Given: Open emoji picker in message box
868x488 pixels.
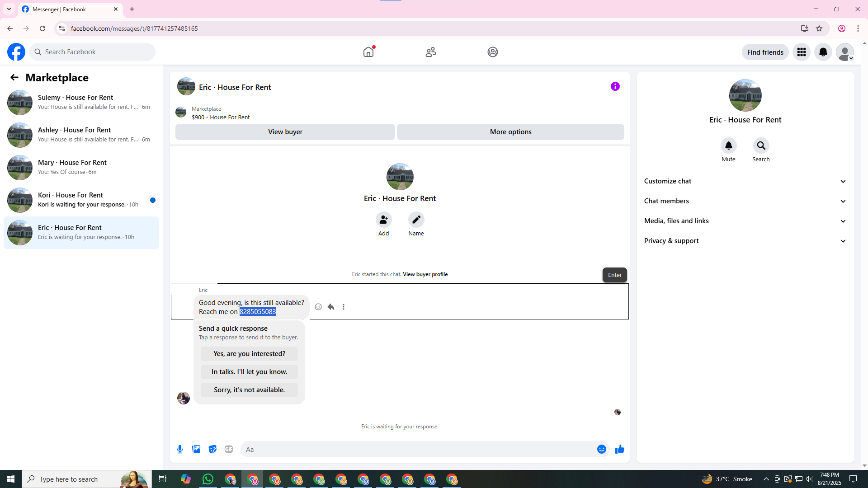Looking at the screenshot, I should tap(601, 449).
